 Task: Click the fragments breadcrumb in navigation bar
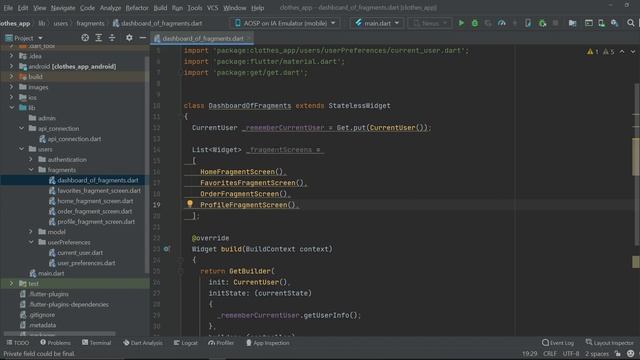coord(90,23)
